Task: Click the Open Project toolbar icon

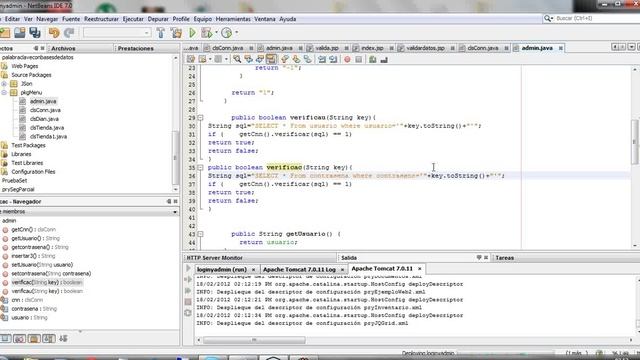Action: pyautogui.click(x=20, y=33)
